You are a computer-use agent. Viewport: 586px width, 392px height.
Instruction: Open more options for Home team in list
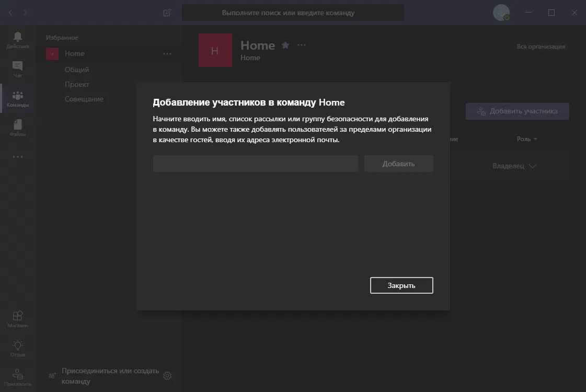(x=167, y=54)
